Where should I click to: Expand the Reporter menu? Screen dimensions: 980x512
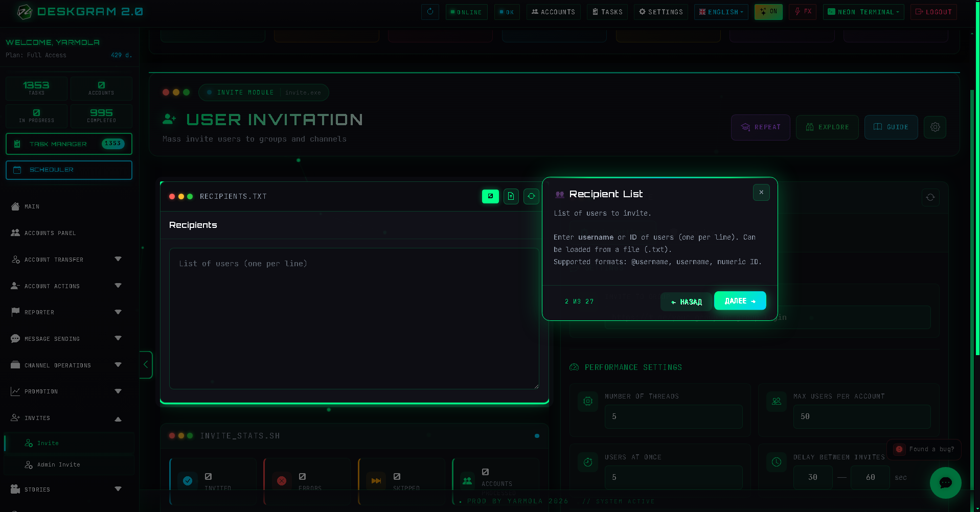(69, 312)
